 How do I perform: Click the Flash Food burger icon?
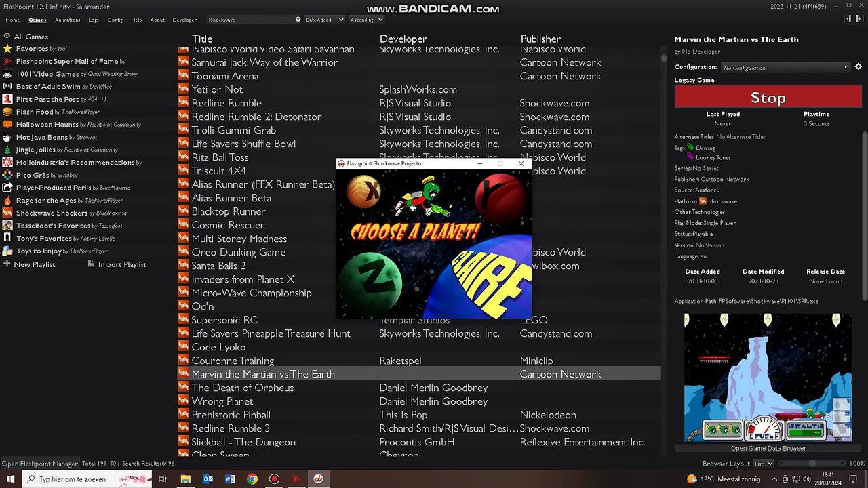click(7, 112)
